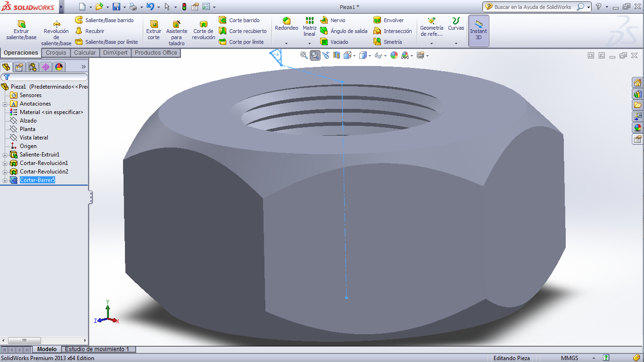Viewport: 644px width, 362px height.
Task: Select the Corte barrido tool
Action: [x=239, y=20]
